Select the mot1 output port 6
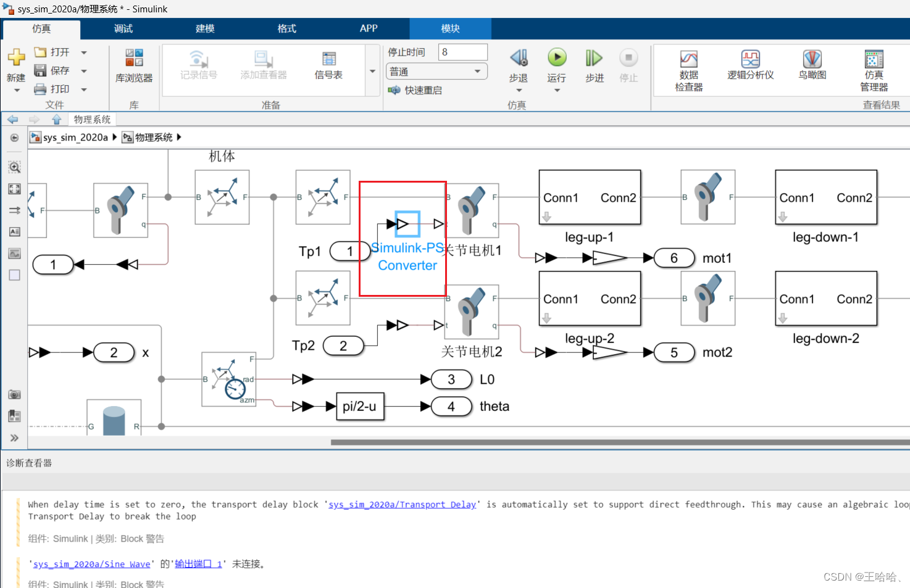This screenshot has width=910, height=588. coord(674,258)
